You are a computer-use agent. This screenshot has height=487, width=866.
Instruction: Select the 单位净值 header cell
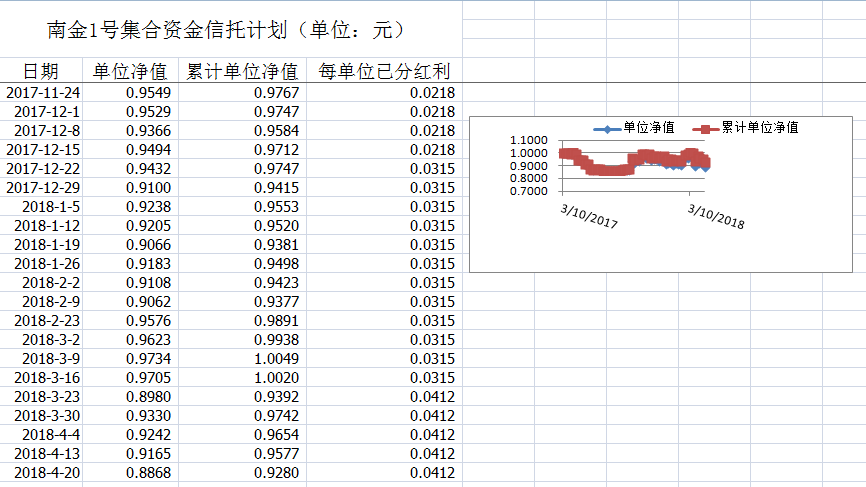point(130,71)
